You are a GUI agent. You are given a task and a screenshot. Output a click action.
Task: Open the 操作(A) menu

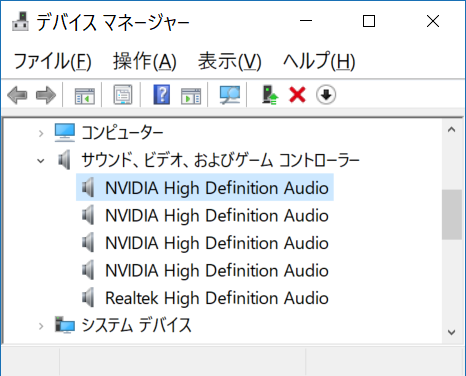144,61
